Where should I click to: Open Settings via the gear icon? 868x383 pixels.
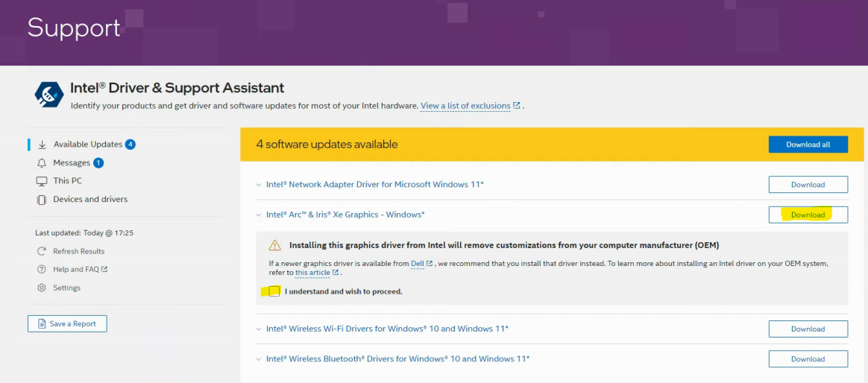pos(42,288)
